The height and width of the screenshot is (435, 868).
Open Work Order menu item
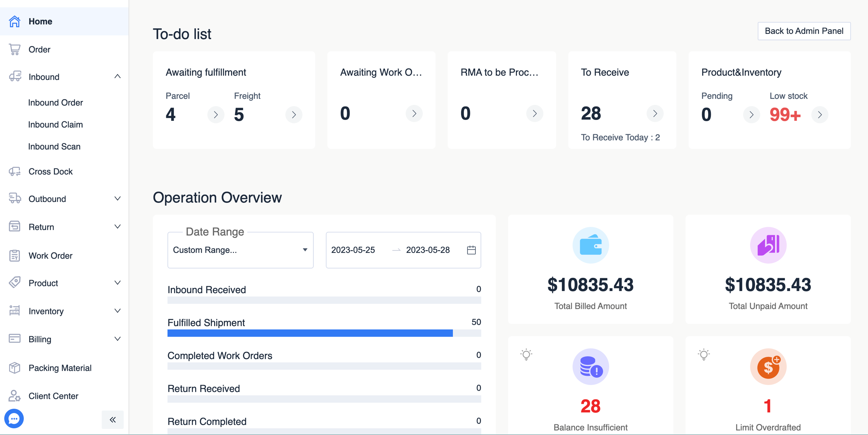click(x=64, y=255)
